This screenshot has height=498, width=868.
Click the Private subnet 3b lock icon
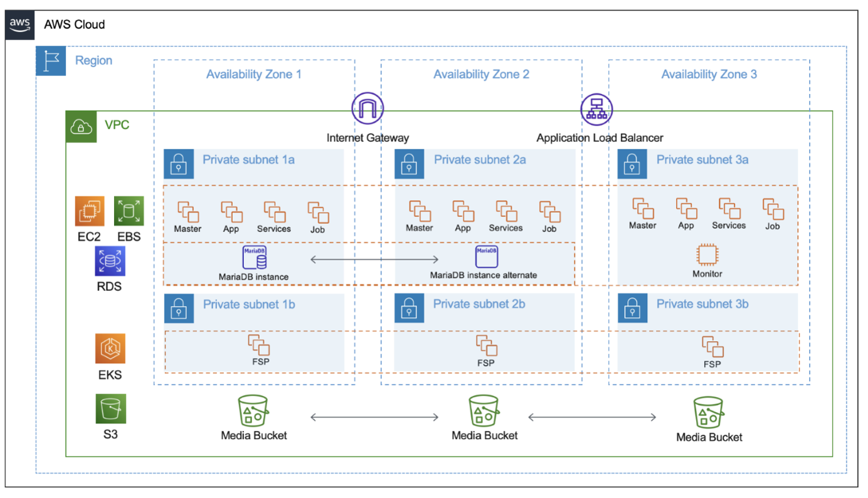(x=633, y=308)
